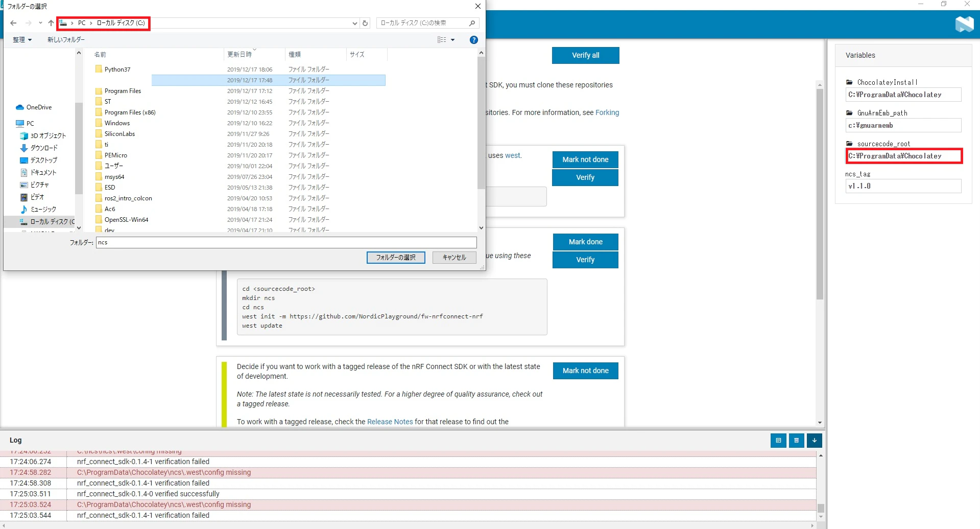Open folder browse icon for sourcecode_root
This screenshot has width=980, height=529.
pos(849,144)
